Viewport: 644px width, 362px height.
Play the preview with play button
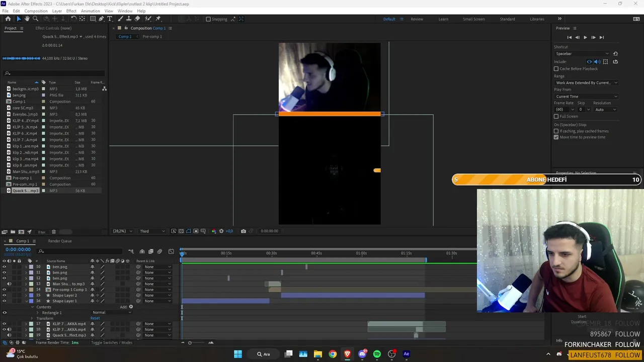point(585,37)
